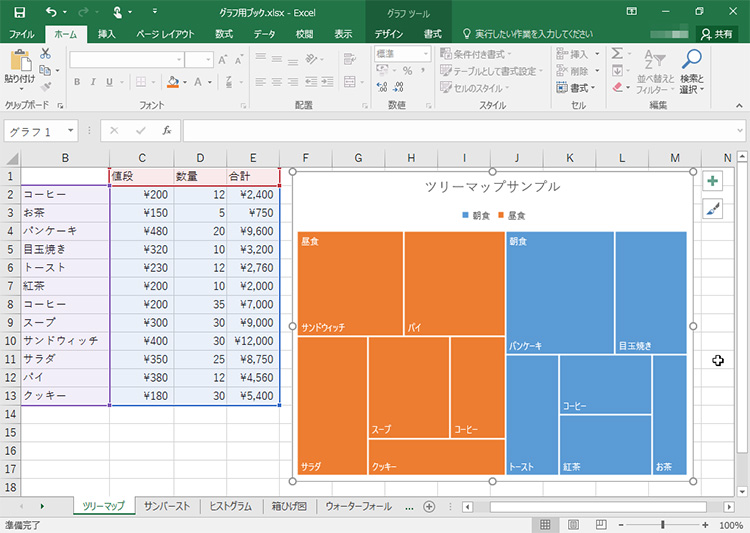Open the 挿入 ribbon tab
The image size is (750, 533).
tap(106, 34)
